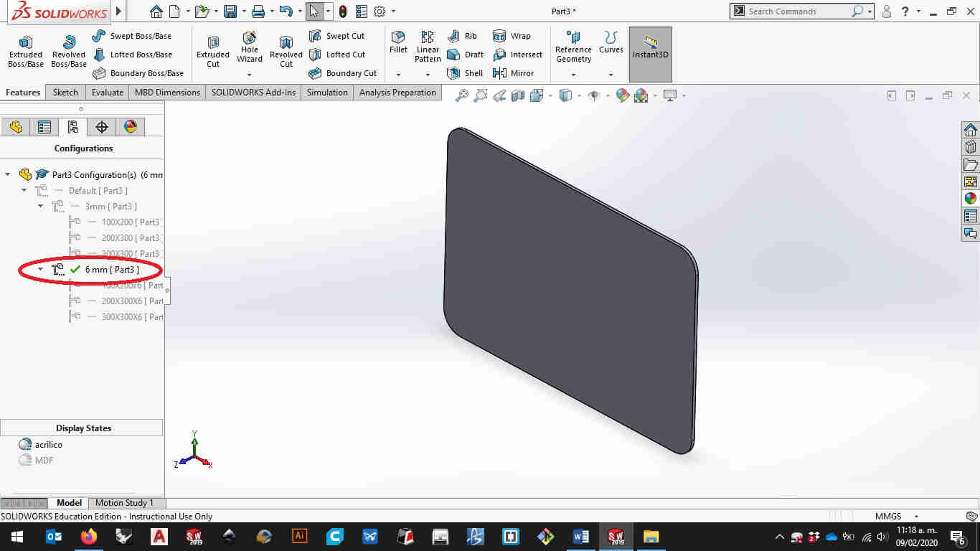Viewport: 980px width, 551px height.
Task: Activate the MDF display state
Action: click(36, 461)
